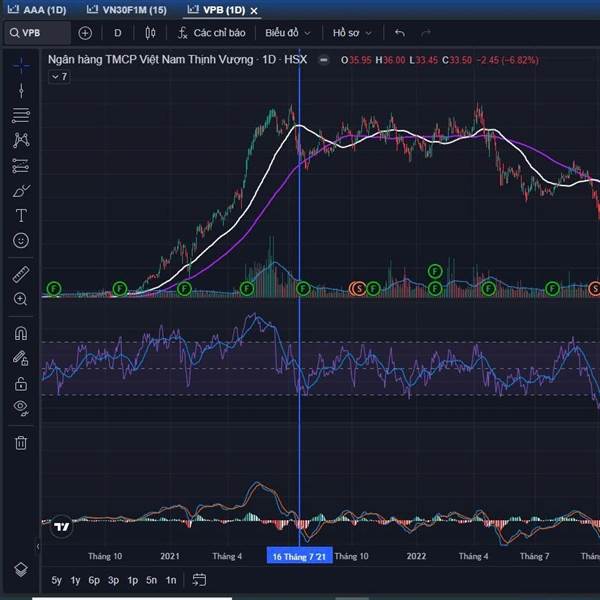Open the emoji icons tool
This screenshot has height=600, width=600.
pyautogui.click(x=21, y=240)
